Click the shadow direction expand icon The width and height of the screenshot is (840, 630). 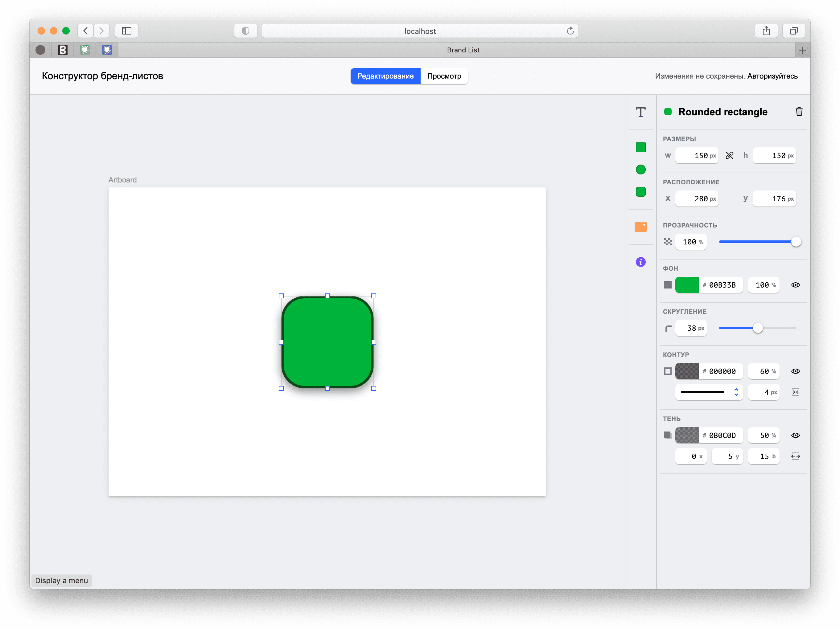click(794, 455)
